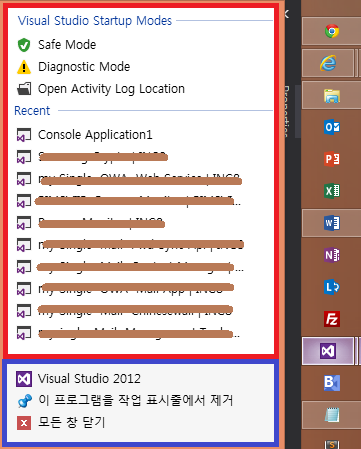361x449 pixels.
Task: Open File Explorer from the taskbar
Action: (332, 95)
